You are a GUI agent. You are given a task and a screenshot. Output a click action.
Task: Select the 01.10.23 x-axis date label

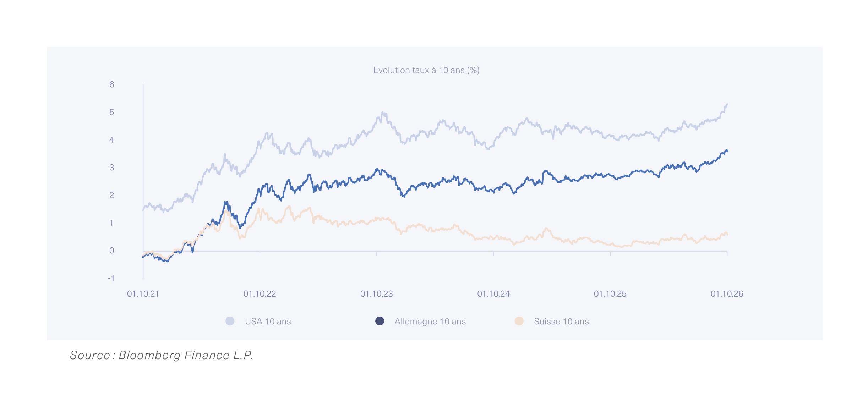point(377,294)
